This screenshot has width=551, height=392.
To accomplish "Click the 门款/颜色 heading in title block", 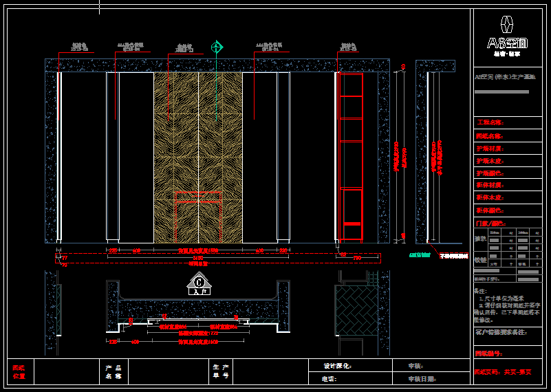I will tap(490, 224).
